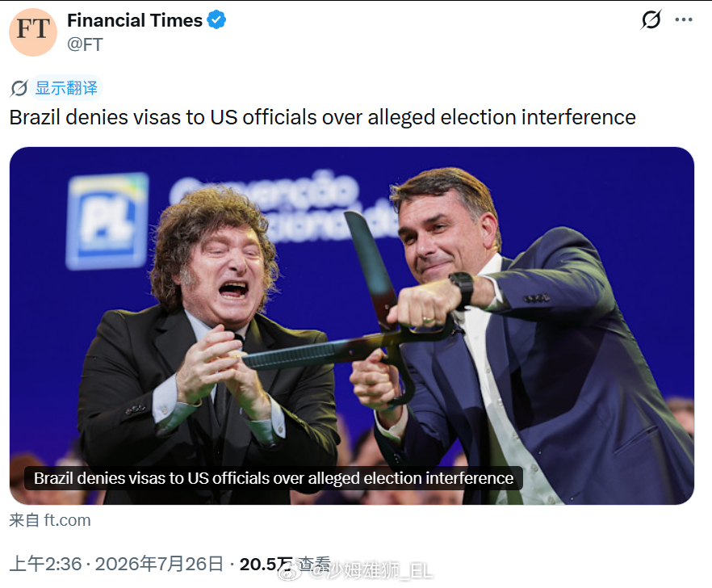Click the 上午2:36 timestamp
This screenshot has width=712, height=588.
45,564
